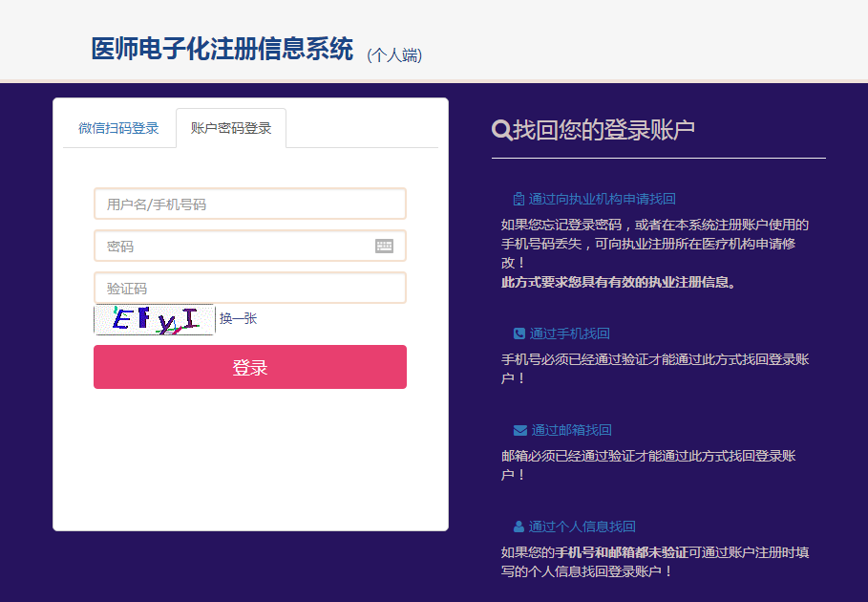The width and height of the screenshot is (868, 602).
Task: Click into the 密码 password field
Action: coord(234,246)
